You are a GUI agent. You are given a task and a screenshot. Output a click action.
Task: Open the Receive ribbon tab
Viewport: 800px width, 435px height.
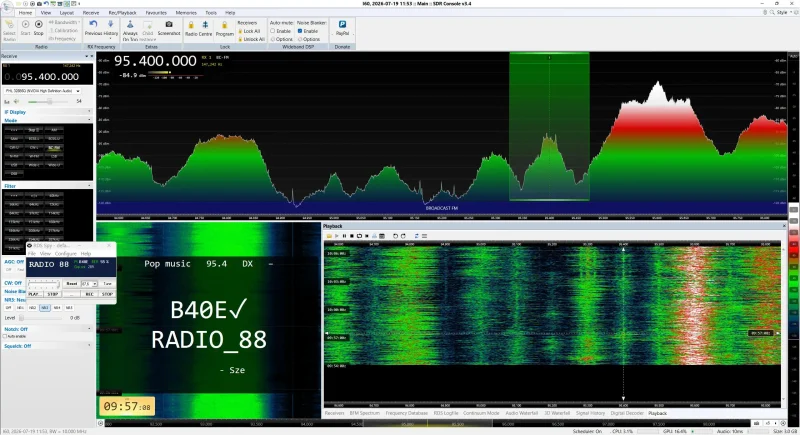(x=91, y=13)
